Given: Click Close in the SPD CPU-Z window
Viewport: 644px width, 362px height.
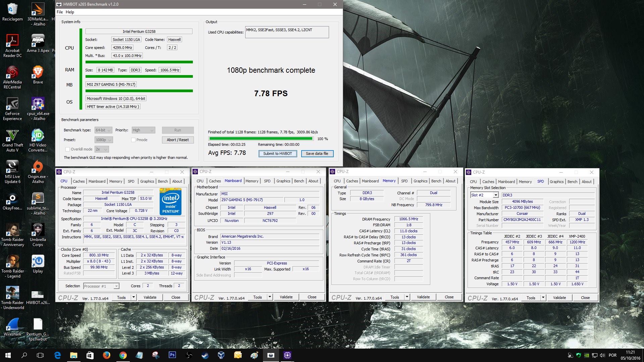Looking at the screenshot, I should pos(585,298).
